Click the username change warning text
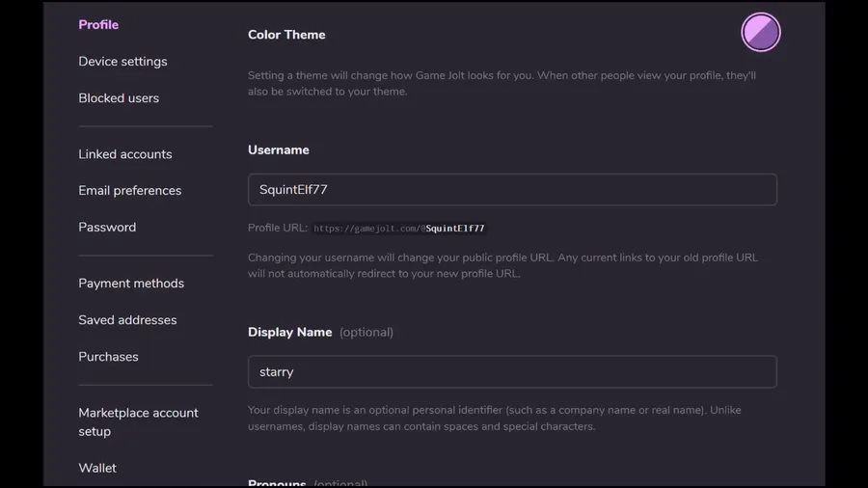 pyautogui.click(x=502, y=265)
